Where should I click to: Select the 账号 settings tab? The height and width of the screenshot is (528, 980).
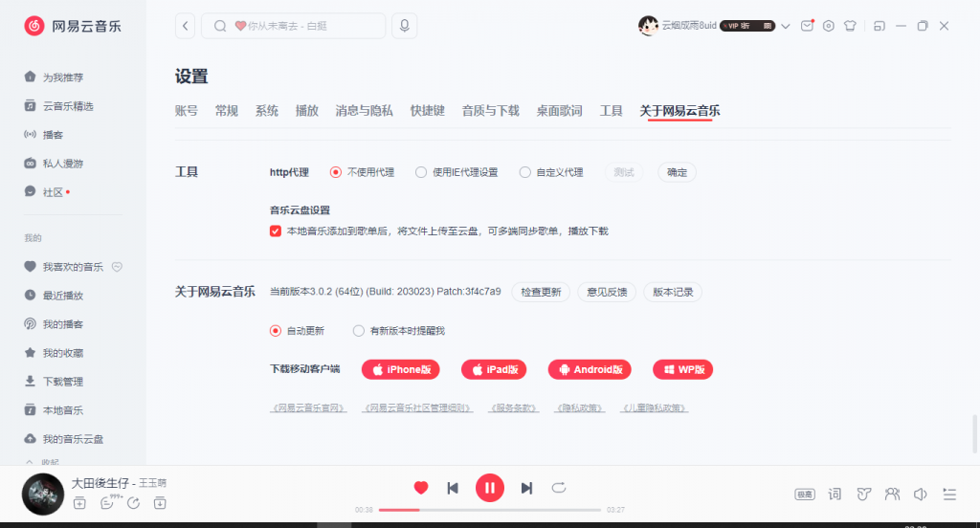coord(187,111)
